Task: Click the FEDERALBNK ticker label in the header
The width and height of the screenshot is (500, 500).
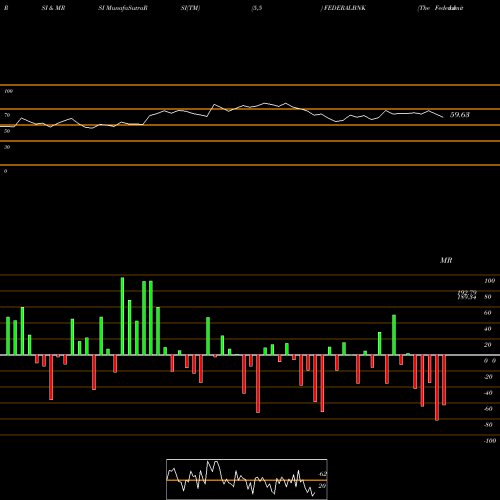Action: [x=345, y=8]
